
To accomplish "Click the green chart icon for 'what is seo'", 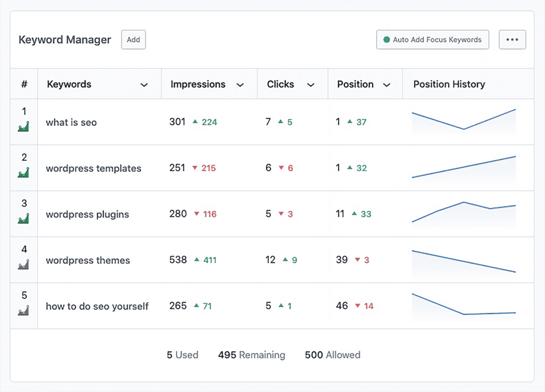I will (x=23, y=127).
